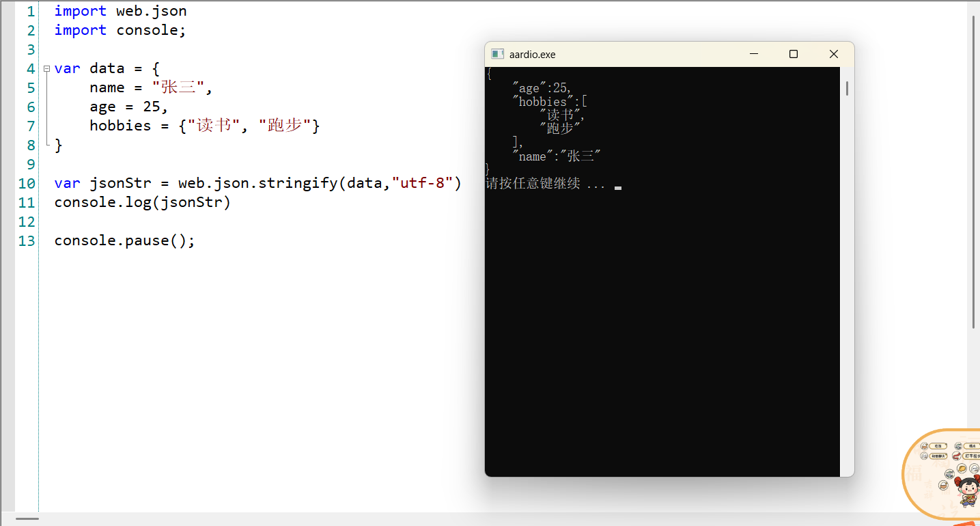The height and width of the screenshot is (526, 980).
Task: Collapse the data table code block at line 4
Action: coord(46,68)
